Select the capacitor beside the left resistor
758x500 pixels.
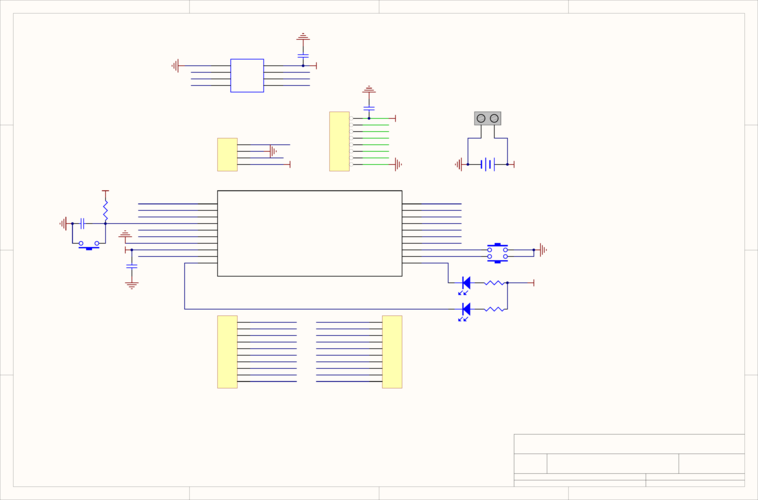[82, 223]
